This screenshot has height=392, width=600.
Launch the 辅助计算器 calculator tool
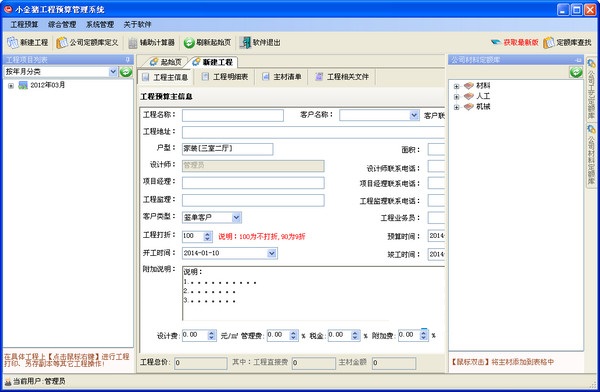(x=152, y=42)
